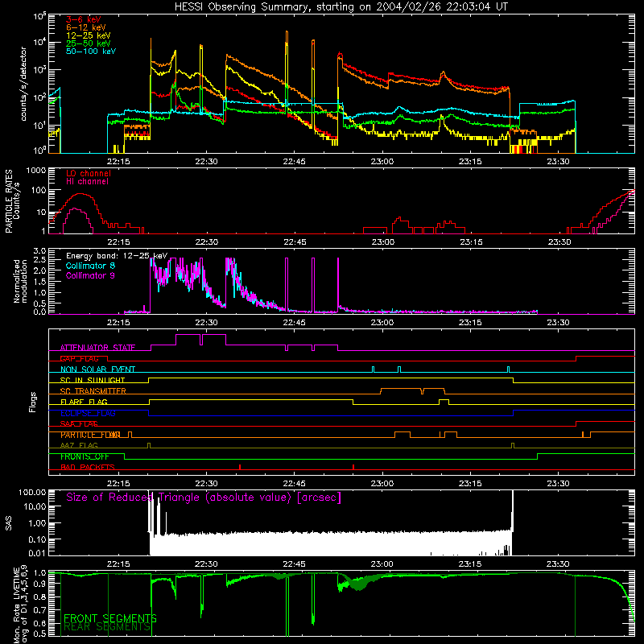Click the 'Size of Reduced Triangle' panel title

click(204, 497)
